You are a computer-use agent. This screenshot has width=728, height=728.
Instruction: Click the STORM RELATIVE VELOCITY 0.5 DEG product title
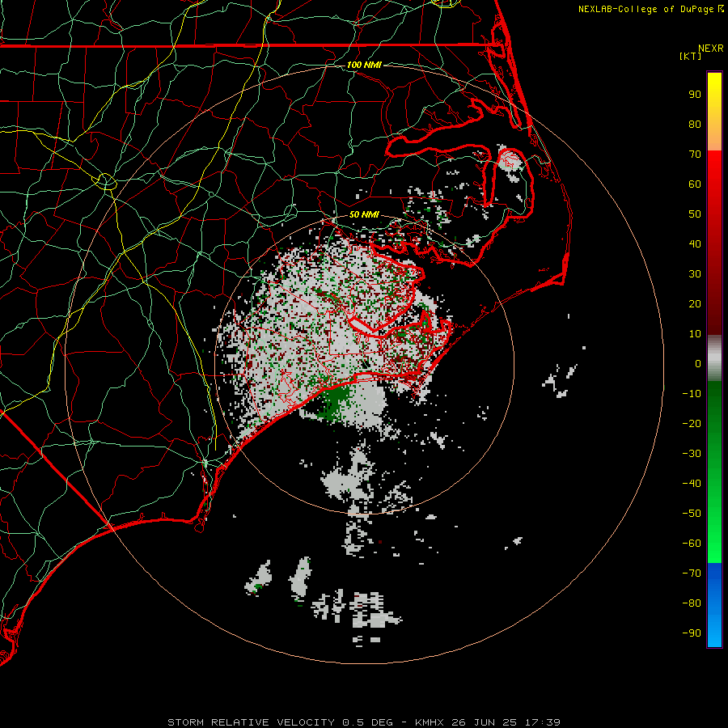(283, 722)
